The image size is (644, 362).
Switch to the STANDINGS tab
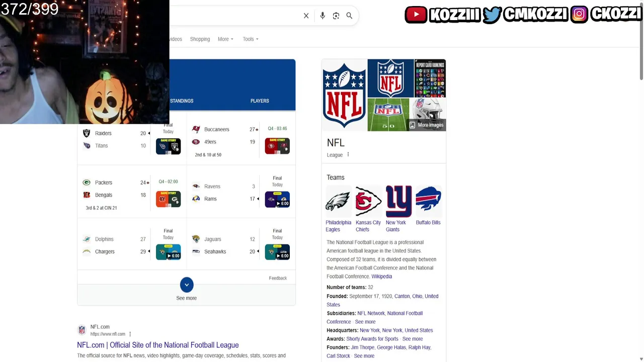click(182, 101)
